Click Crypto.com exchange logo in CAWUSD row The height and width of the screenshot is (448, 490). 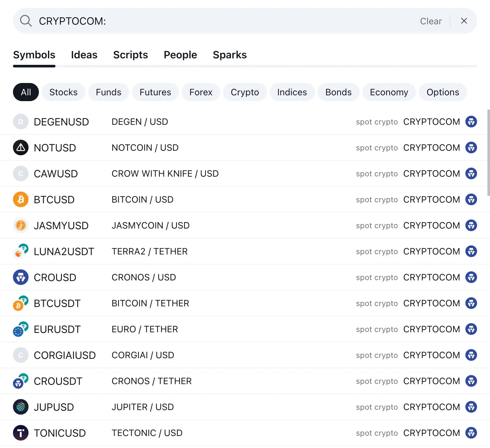471,173
